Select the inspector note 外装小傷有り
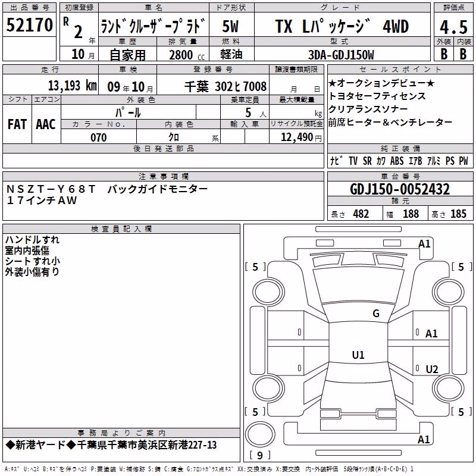Image resolution: width=476 pixels, height=476 pixels. point(32,272)
